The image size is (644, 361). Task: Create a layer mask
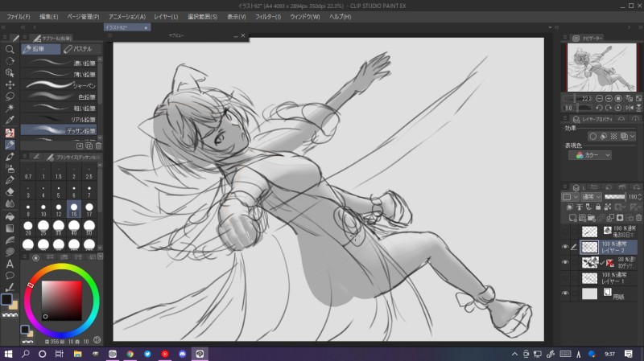pos(620,218)
